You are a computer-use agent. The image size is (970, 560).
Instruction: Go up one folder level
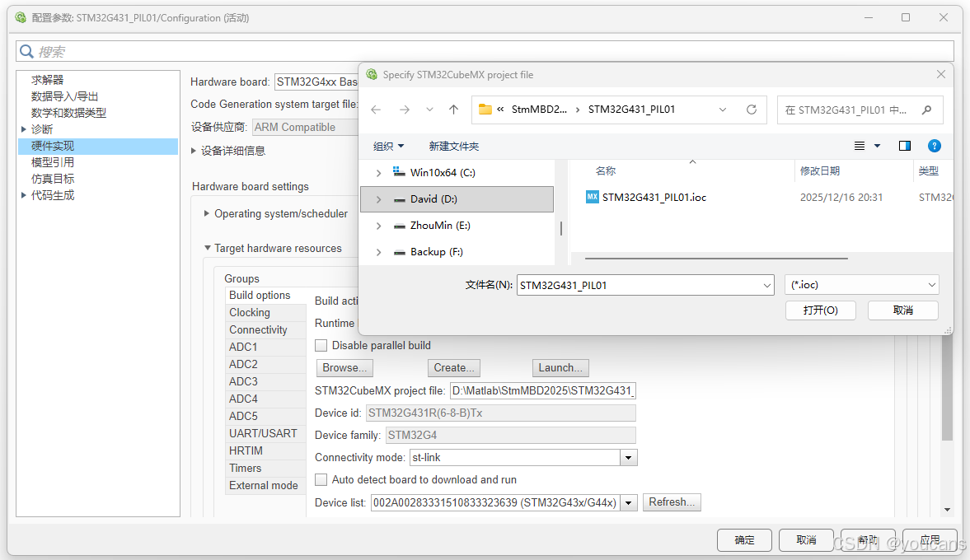click(x=453, y=110)
